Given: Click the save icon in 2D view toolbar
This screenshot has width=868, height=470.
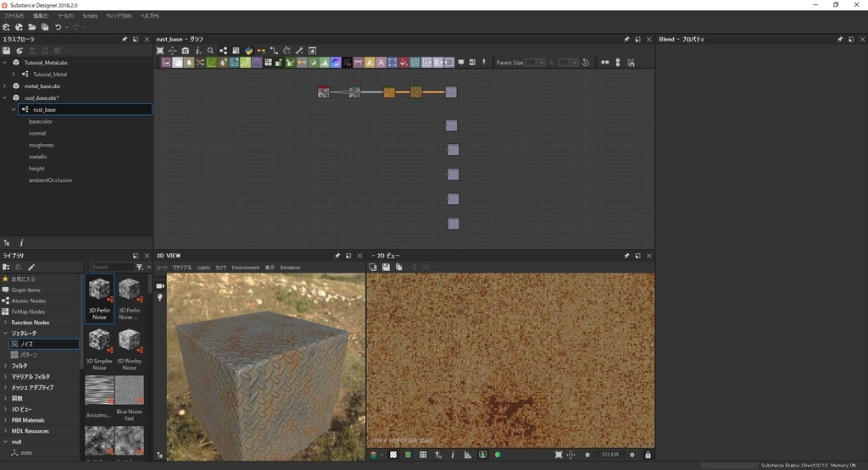Looking at the screenshot, I should click(x=386, y=268).
